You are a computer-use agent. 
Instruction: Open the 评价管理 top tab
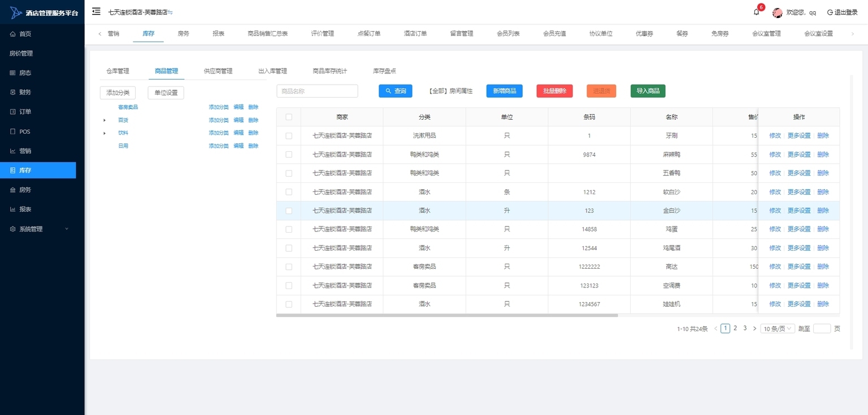pos(323,34)
